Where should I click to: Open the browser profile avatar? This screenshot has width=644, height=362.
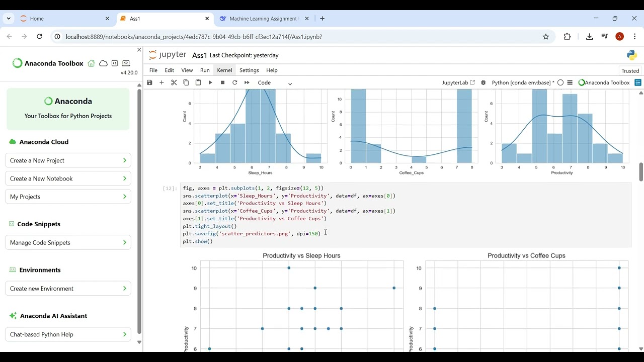tap(620, 37)
